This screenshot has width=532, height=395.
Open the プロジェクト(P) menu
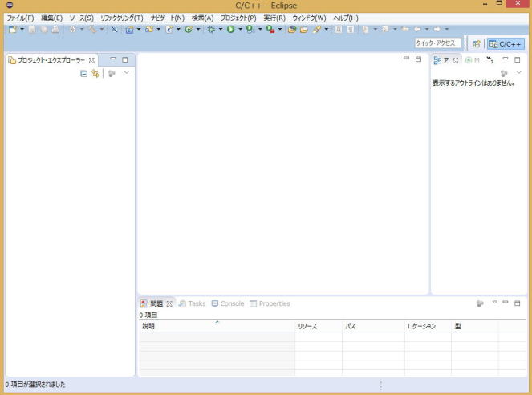[x=238, y=18]
